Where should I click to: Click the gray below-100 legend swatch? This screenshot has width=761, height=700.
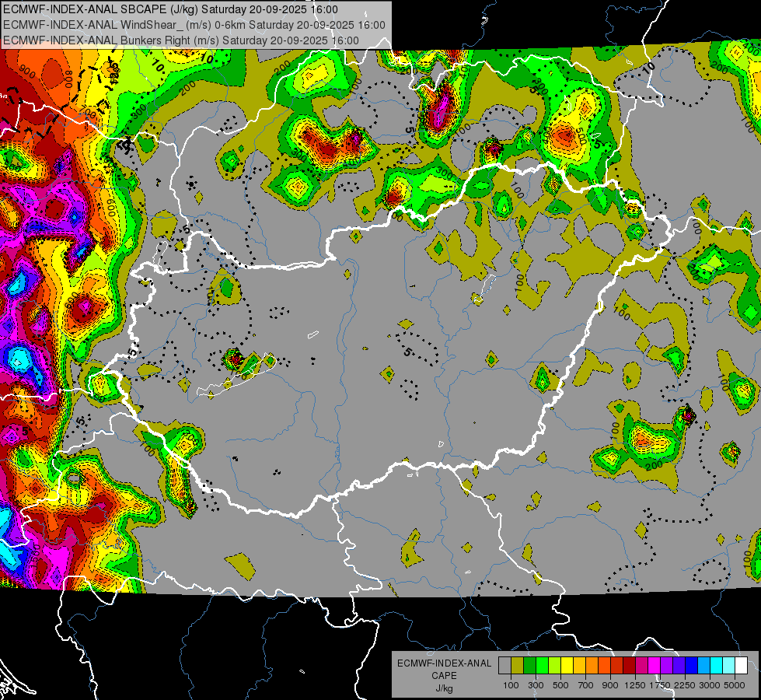pos(504,666)
